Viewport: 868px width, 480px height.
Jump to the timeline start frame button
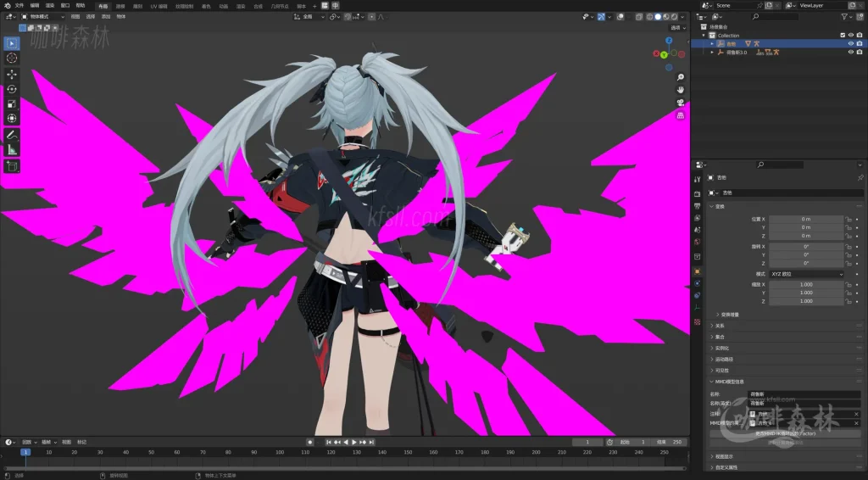(329, 443)
